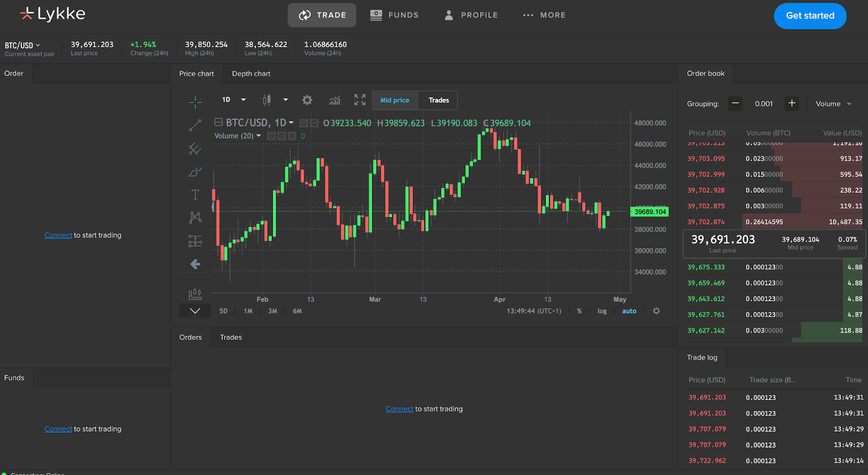Select the pitchfork drawing tool
868x475 pixels.
click(195, 149)
